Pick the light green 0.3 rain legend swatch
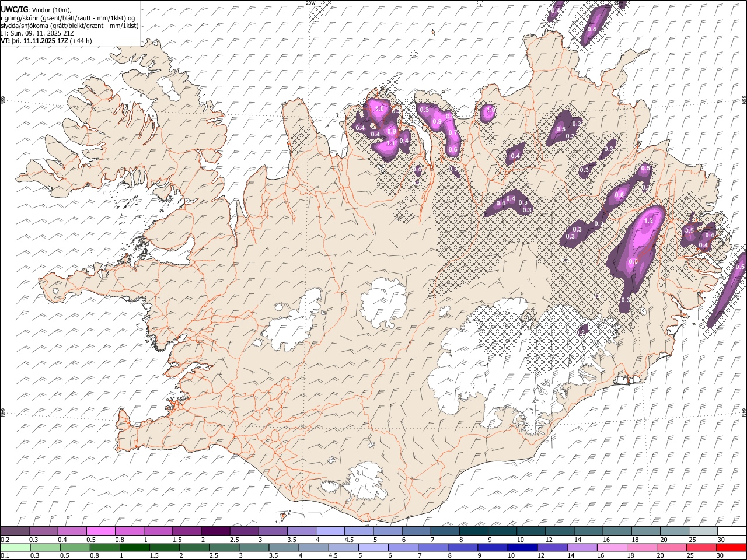This screenshot has height=560, width=747. [x=45, y=547]
